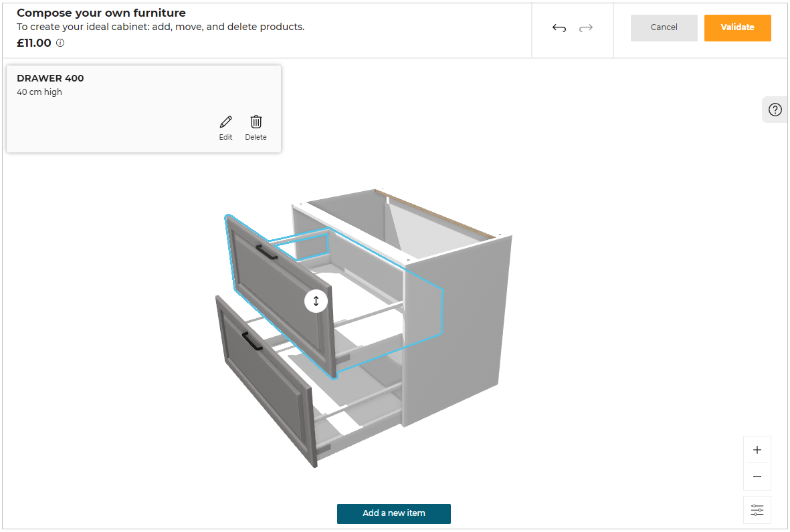Zoom out with the minus button
This screenshot has height=532, width=790.
[x=757, y=477]
